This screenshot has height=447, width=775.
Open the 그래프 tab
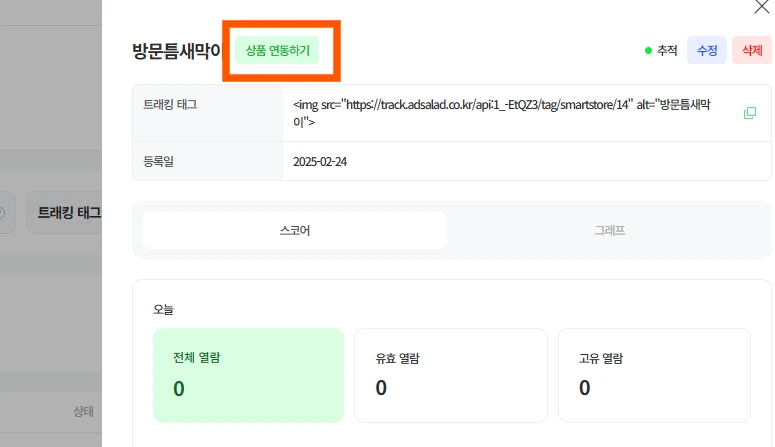609,230
